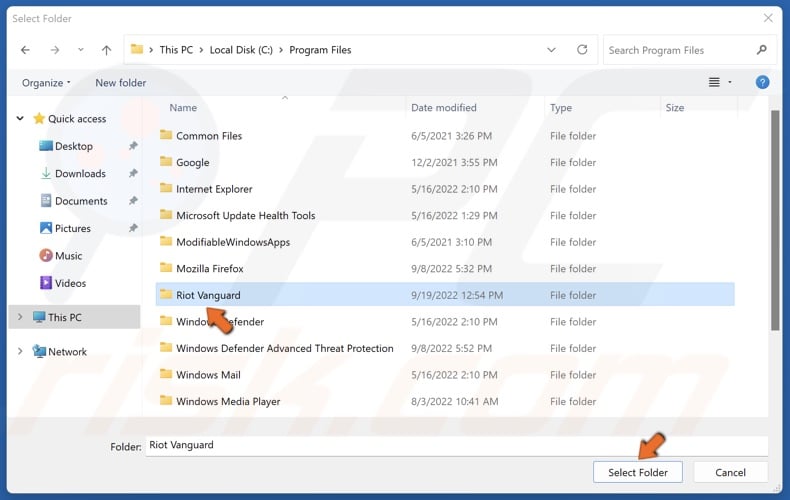Close the Select Folder dialog
790x500 pixels.
(768, 18)
